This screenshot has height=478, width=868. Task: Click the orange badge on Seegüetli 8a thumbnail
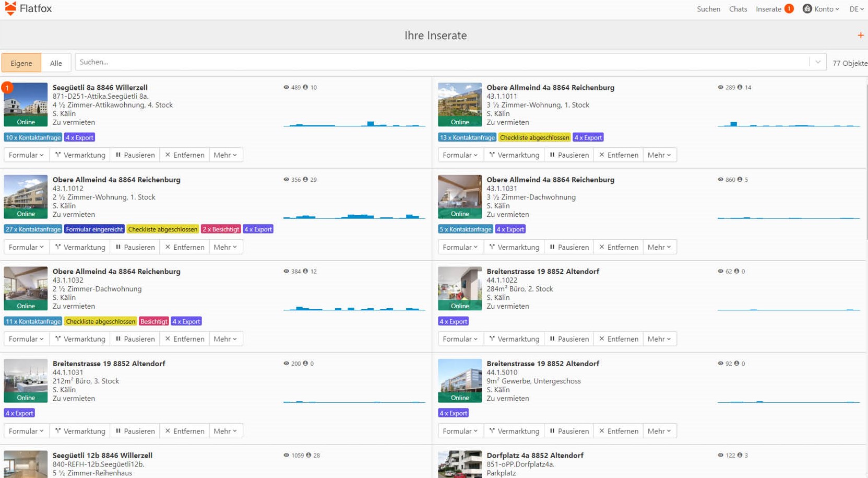pyautogui.click(x=7, y=87)
